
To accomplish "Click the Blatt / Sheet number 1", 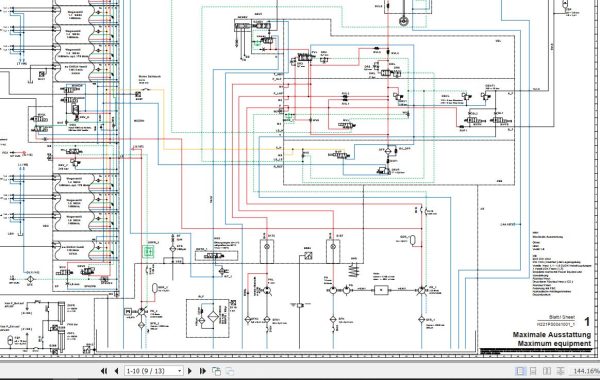I will [x=587, y=321].
